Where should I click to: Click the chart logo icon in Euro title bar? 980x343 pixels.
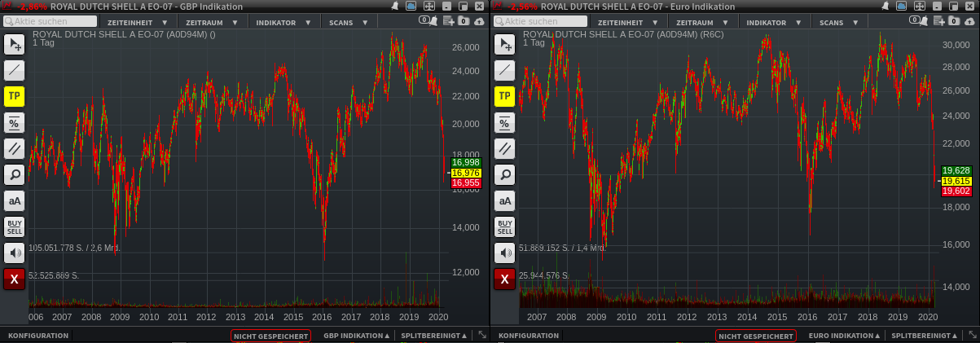pyautogui.click(x=499, y=6)
